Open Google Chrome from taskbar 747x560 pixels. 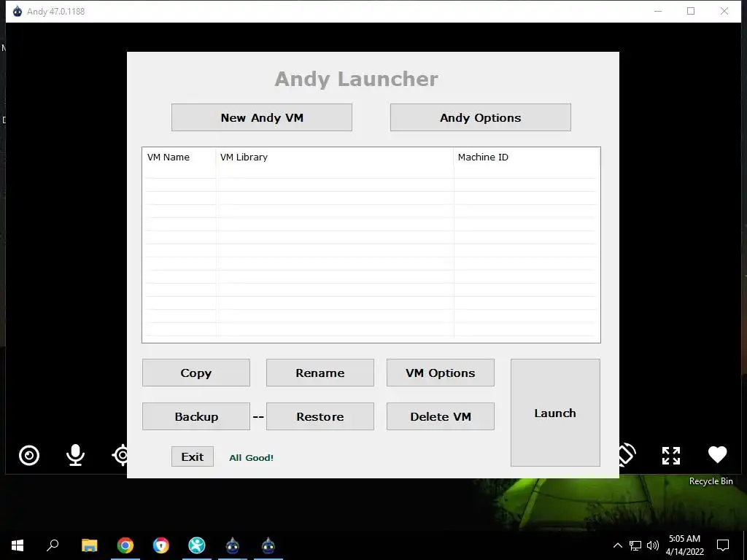125,545
